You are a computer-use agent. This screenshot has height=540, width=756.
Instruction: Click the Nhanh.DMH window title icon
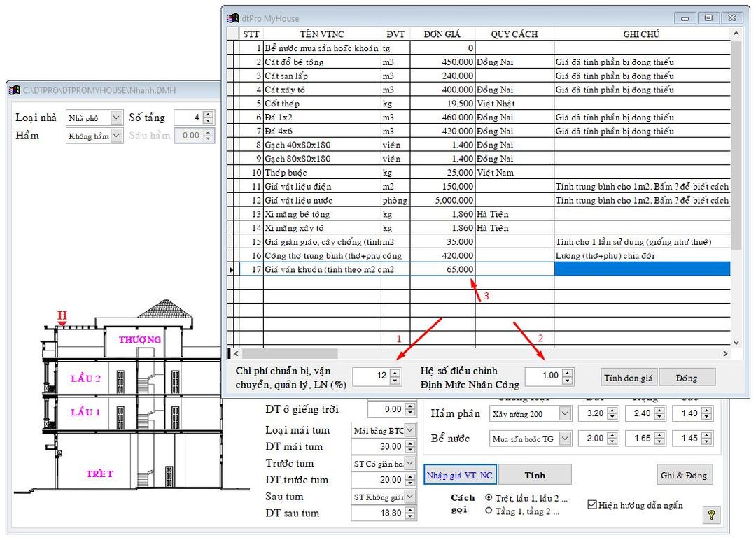tap(15, 90)
